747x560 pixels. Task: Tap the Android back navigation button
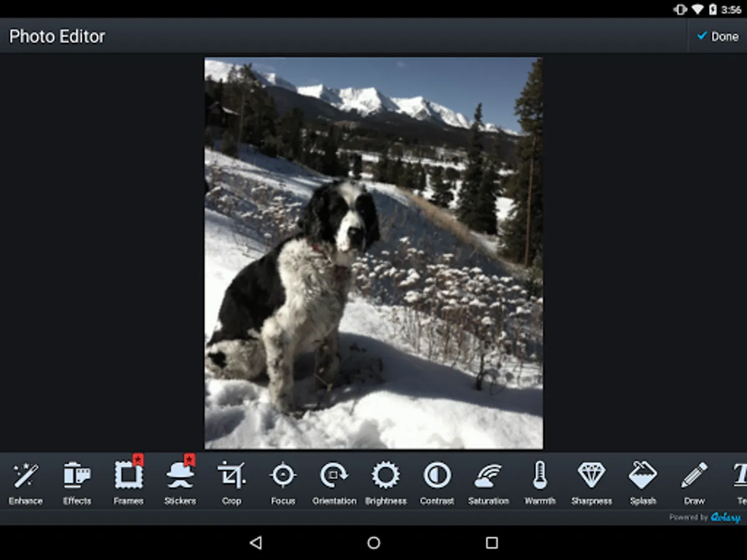click(255, 543)
